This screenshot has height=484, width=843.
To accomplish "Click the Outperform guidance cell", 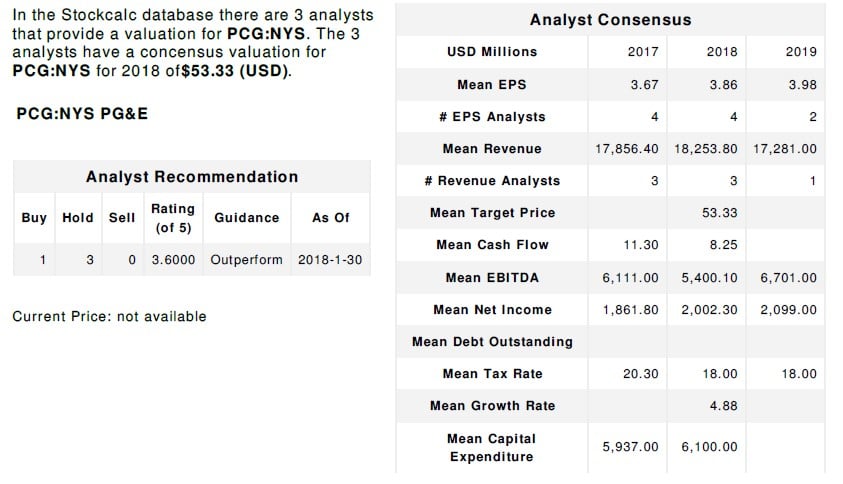I will (246, 260).
